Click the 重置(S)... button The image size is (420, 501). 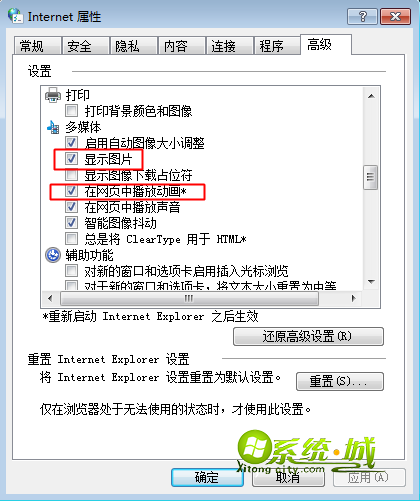click(x=340, y=381)
